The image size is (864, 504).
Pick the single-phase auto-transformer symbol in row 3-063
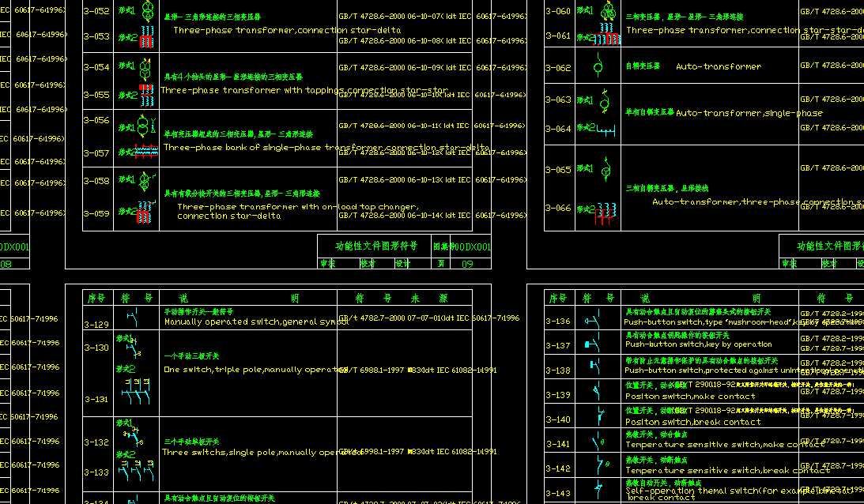click(605, 100)
